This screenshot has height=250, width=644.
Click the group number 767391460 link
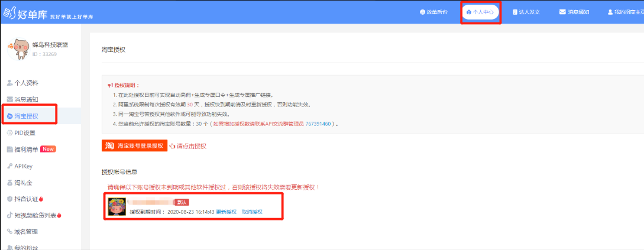pyautogui.click(x=319, y=124)
